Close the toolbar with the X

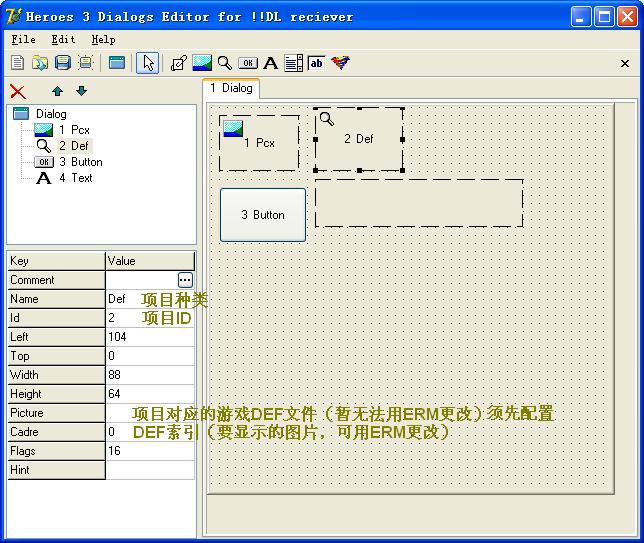coord(625,63)
